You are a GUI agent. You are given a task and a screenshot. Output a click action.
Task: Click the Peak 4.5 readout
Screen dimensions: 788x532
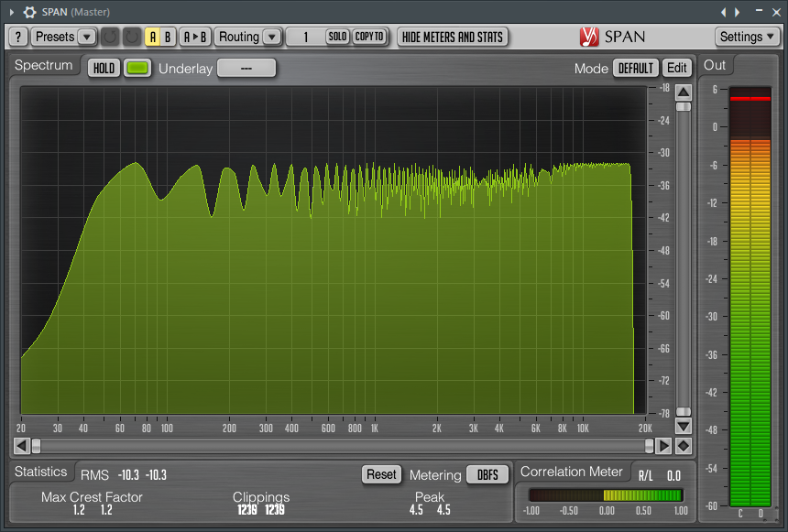(430, 510)
